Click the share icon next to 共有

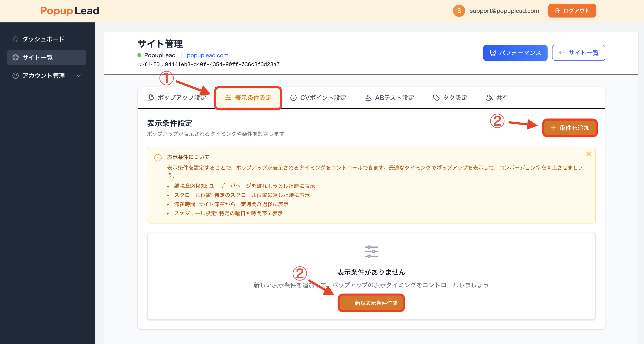pos(489,98)
